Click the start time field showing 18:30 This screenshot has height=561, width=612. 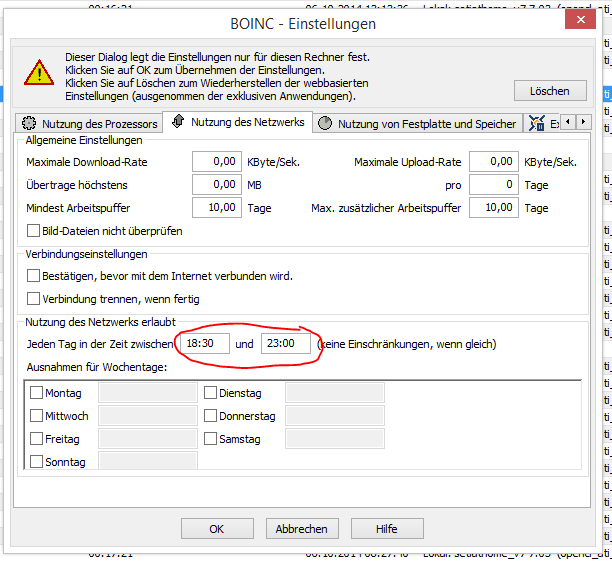click(205, 344)
